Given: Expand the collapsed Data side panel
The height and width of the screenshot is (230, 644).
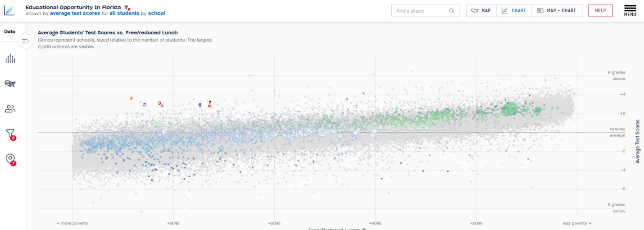Looking at the screenshot, I should (25, 41).
